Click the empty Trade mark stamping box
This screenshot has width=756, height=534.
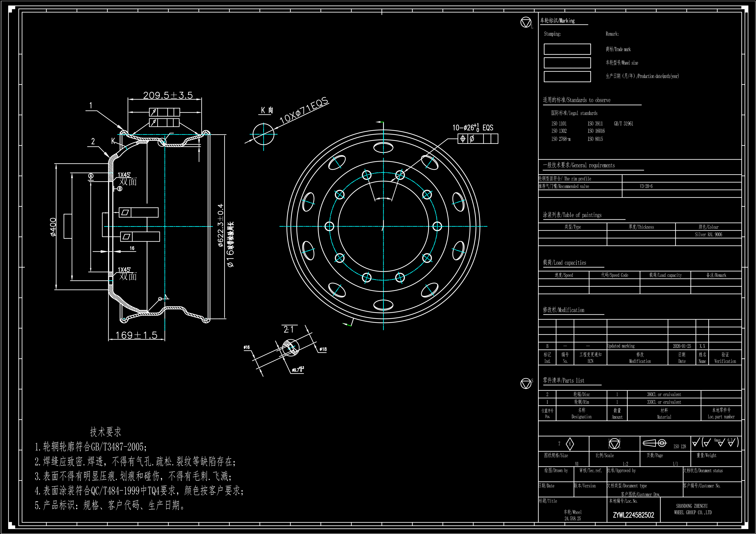pos(567,49)
